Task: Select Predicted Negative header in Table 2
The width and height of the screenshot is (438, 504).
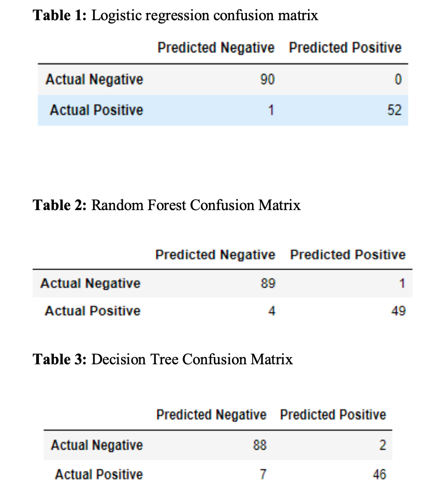Action: (x=215, y=255)
